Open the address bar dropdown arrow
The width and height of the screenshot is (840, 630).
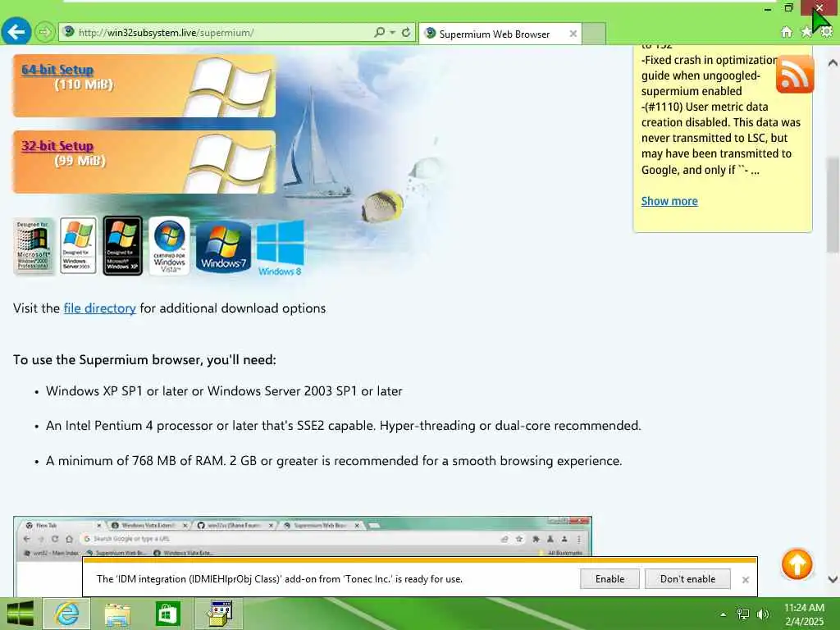[393, 32]
